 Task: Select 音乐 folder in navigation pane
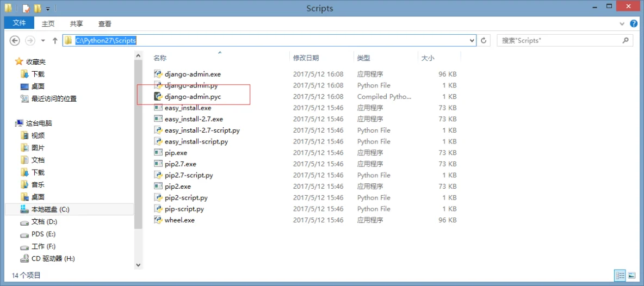click(x=38, y=185)
